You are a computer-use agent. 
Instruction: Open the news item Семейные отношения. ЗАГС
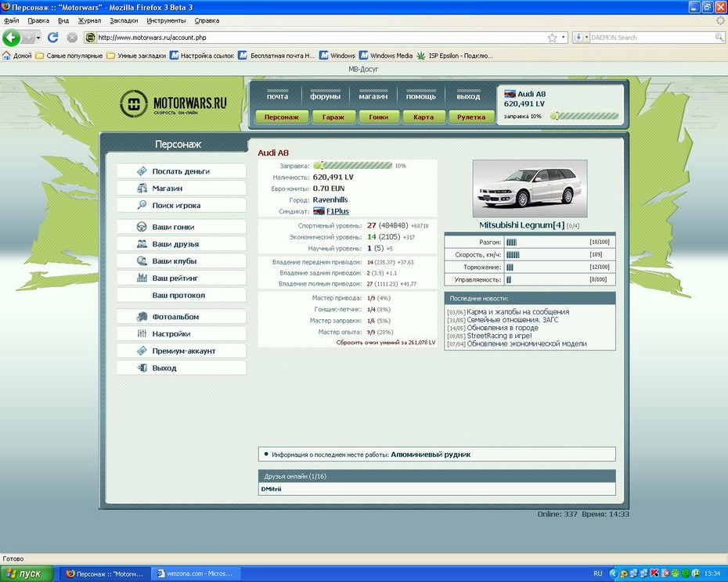click(513, 320)
